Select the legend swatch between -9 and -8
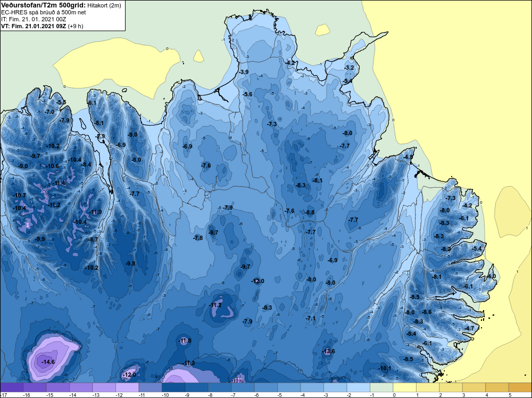532x398 pixels. [196, 387]
